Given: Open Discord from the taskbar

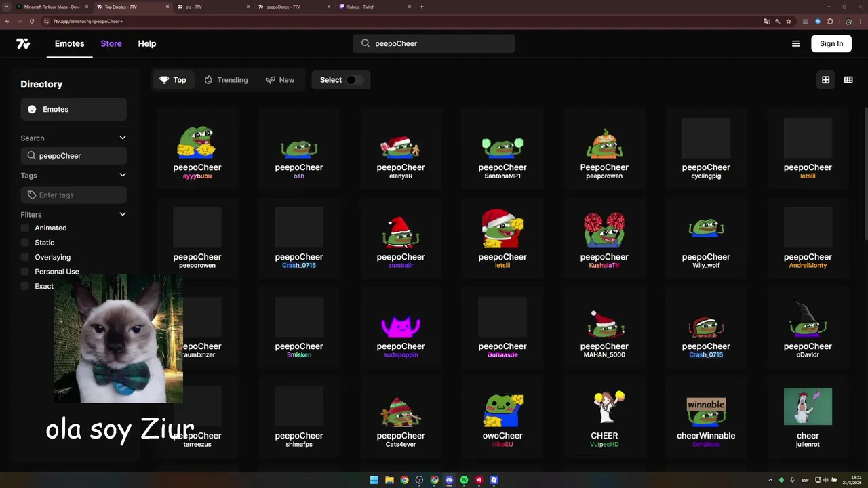Looking at the screenshot, I should [449, 480].
